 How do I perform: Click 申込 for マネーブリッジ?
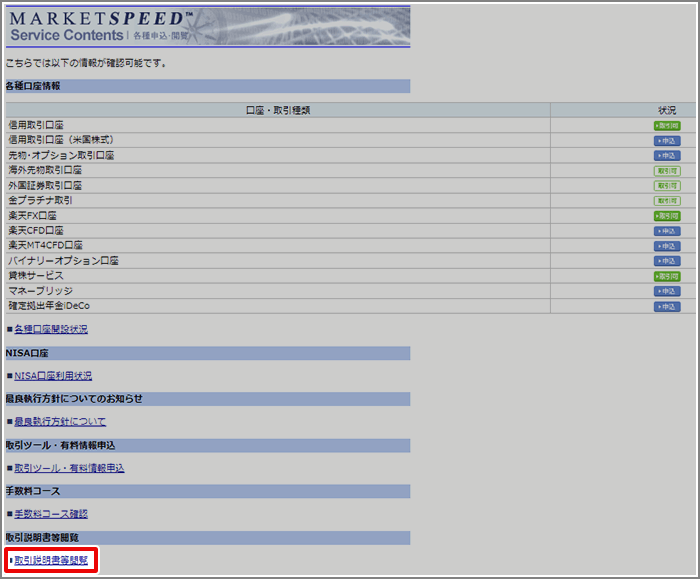click(x=667, y=292)
